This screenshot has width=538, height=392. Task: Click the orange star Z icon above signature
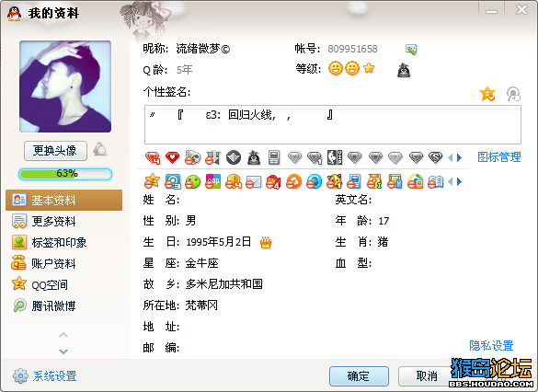point(487,94)
